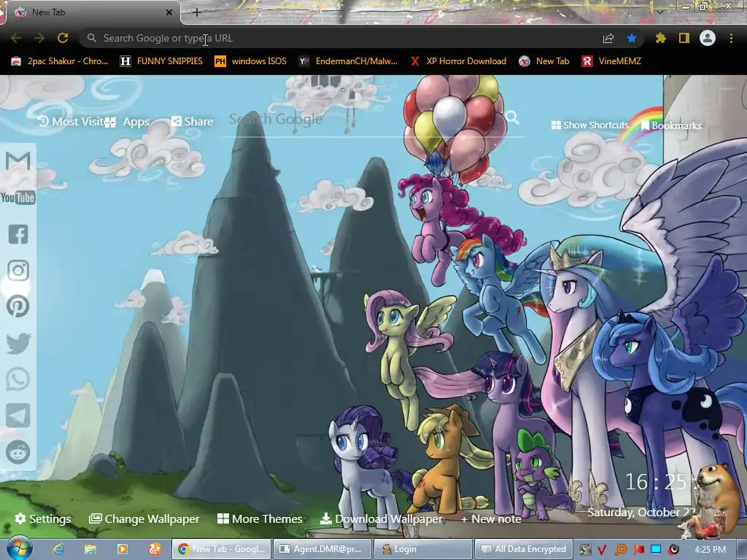Open Reddit shortcut in sidebar
747x560 pixels.
pos(18,451)
